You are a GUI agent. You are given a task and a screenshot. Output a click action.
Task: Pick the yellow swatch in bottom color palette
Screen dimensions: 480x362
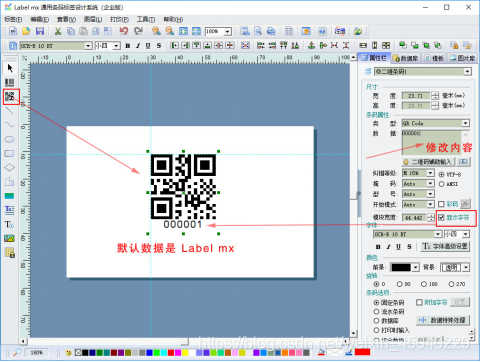click(x=185, y=353)
